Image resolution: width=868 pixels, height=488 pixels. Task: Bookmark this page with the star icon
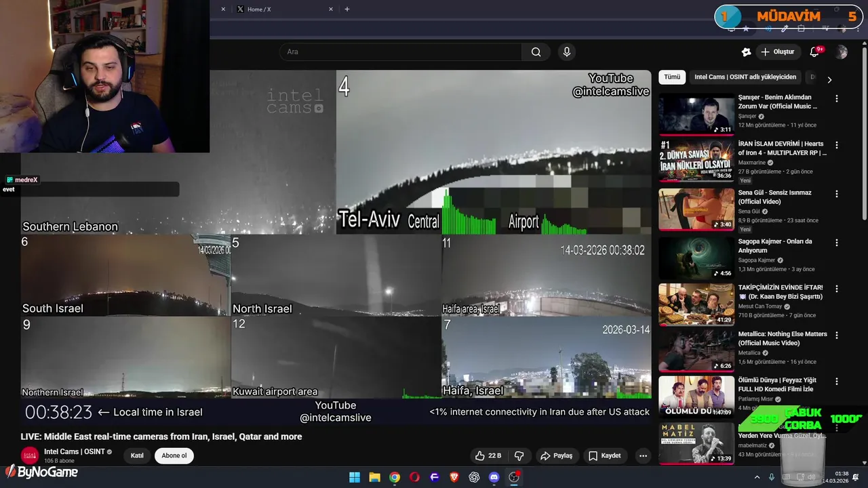click(746, 29)
